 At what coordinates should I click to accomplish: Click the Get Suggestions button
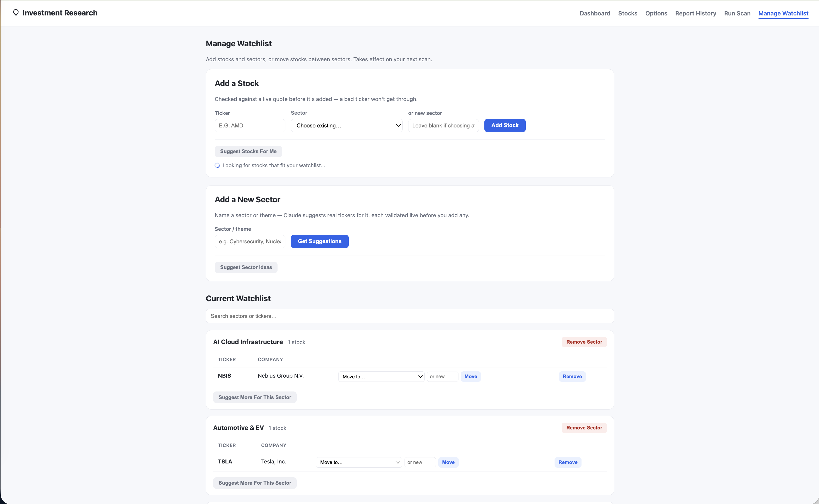tap(319, 241)
